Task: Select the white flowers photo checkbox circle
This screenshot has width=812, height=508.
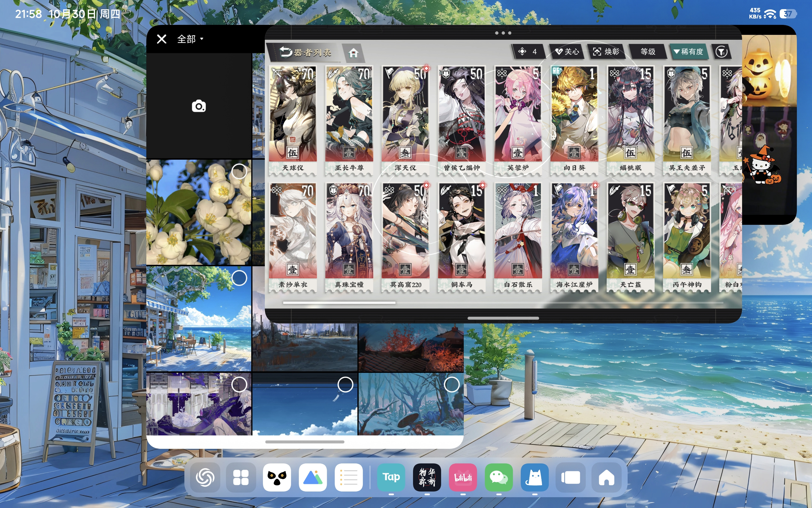Action: point(239,172)
